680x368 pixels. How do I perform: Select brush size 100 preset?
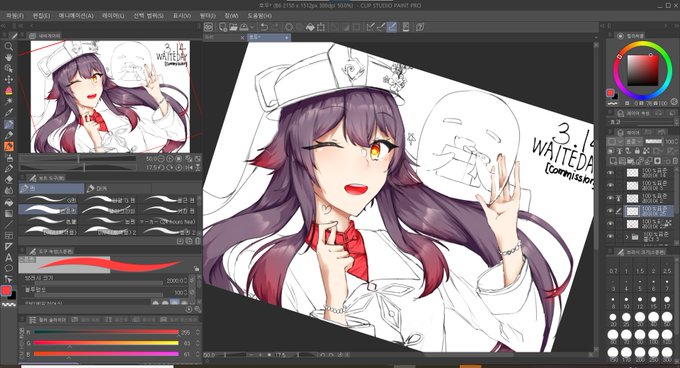(654, 336)
